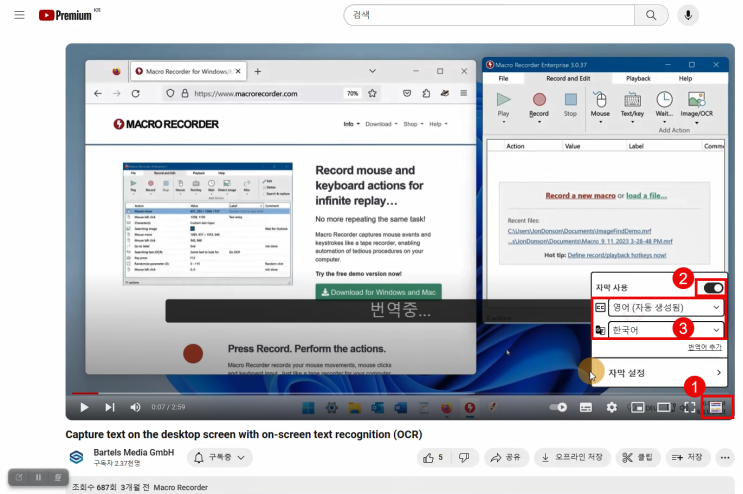Enter fullscreen mode
The width and height of the screenshot is (743, 494).
(x=689, y=407)
